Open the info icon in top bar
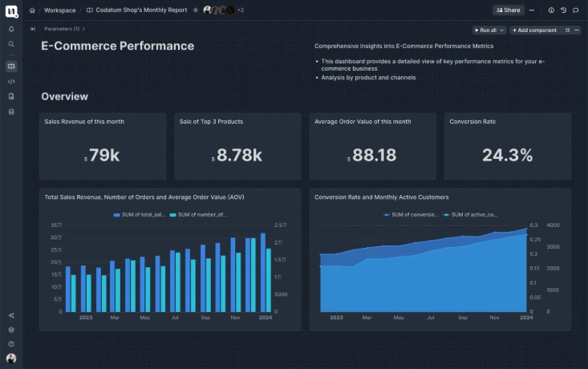The image size is (588, 369). tap(551, 10)
